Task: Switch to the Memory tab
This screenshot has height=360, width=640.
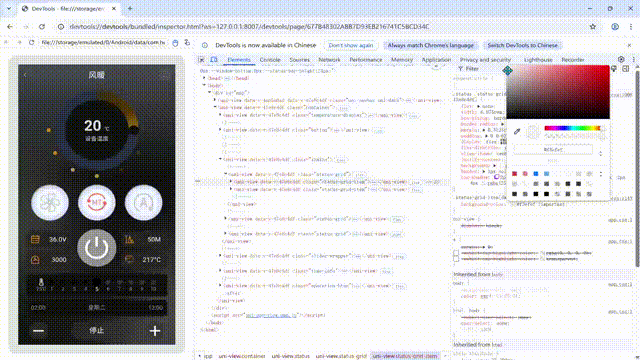Action: tap(402, 60)
